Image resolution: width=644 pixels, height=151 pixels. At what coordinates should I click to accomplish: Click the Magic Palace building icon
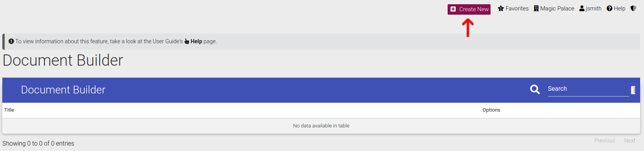(x=536, y=8)
